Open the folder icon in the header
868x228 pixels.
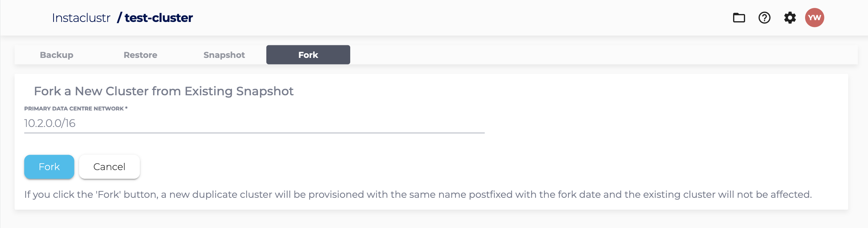point(739,18)
